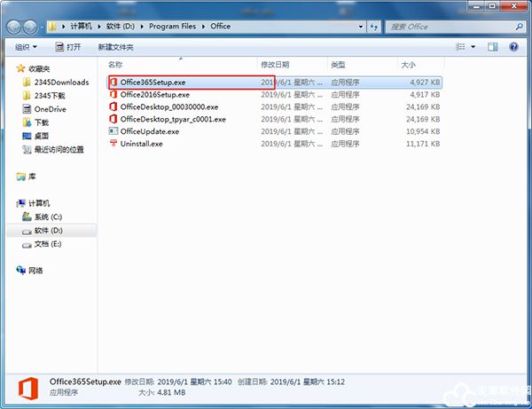Image resolution: width=532 pixels, height=409 pixels.
Task: Select the Office365Setup.exe file icon
Action: click(x=113, y=82)
